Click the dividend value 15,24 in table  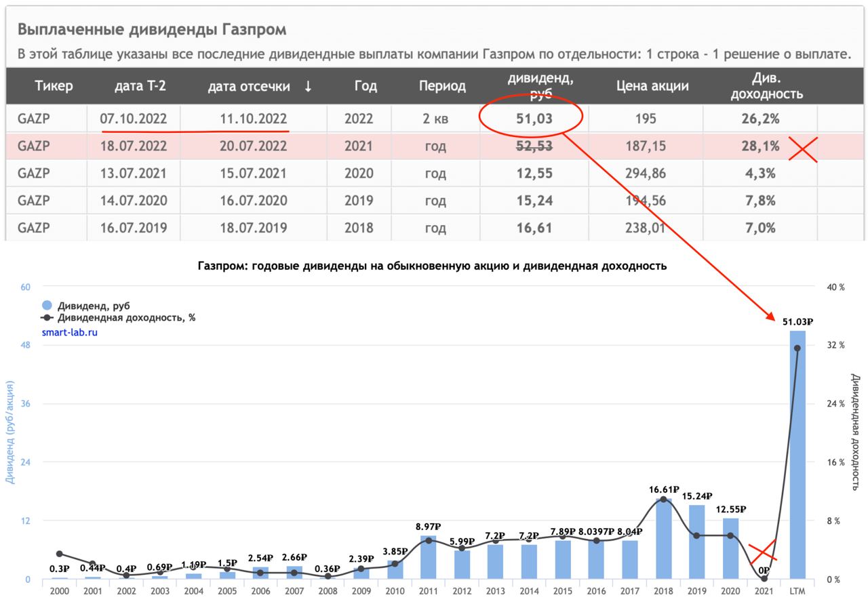[x=533, y=201]
